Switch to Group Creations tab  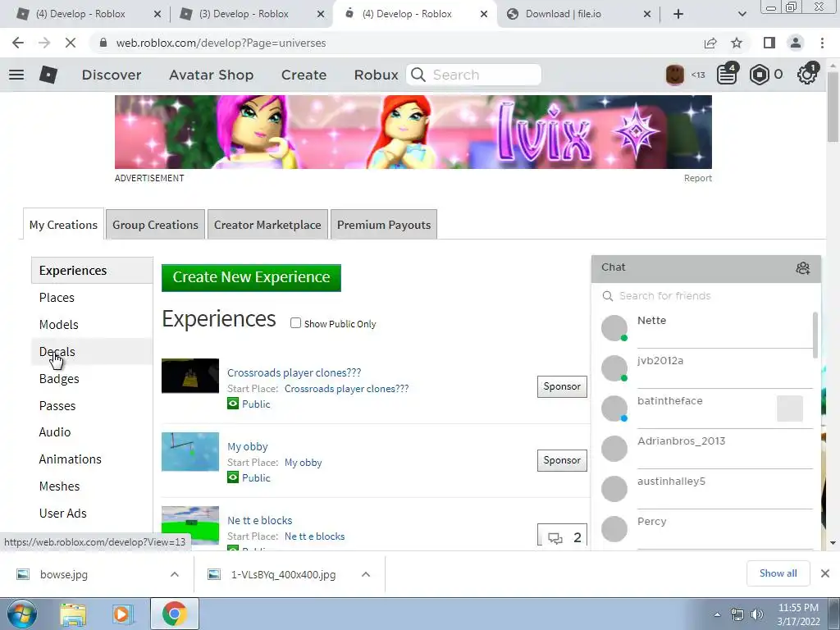pyautogui.click(x=155, y=225)
